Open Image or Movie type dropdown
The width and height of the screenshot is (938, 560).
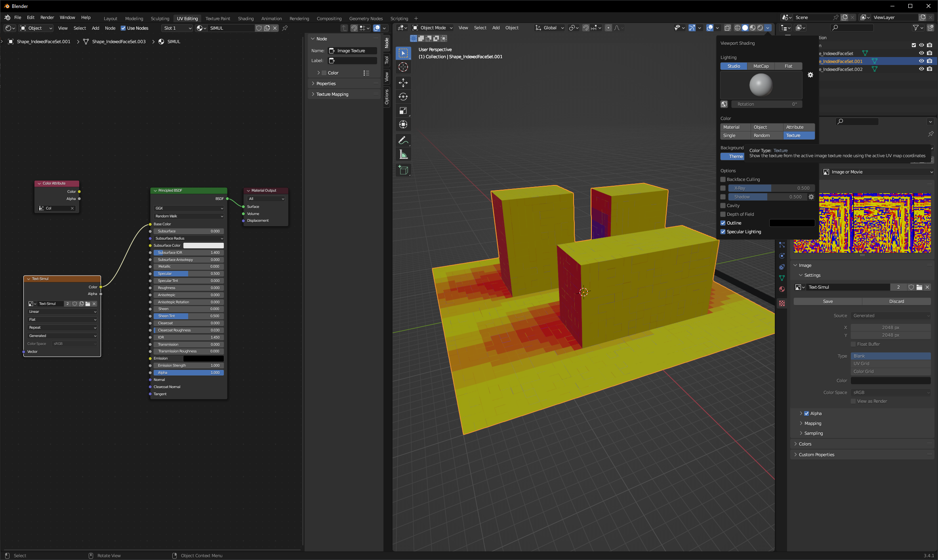point(878,172)
